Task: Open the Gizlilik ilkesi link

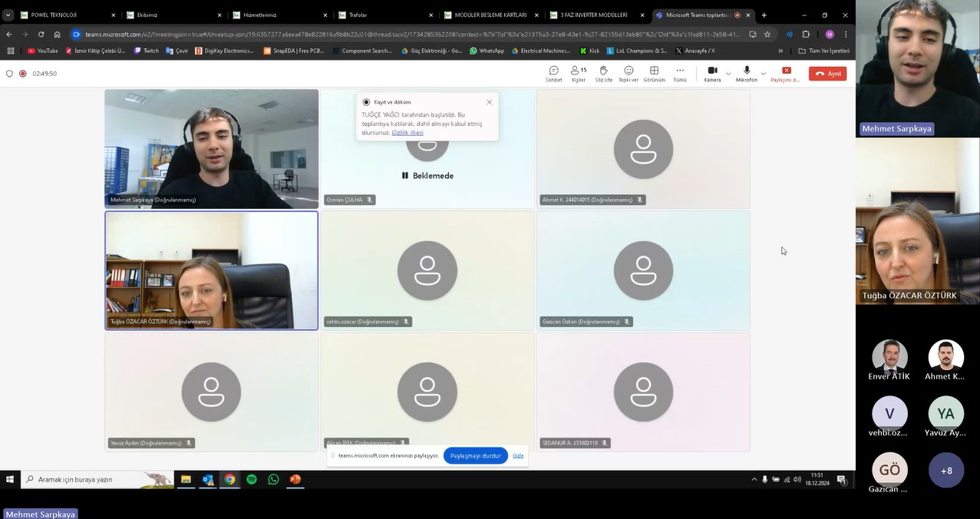Action: pos(407,133)
